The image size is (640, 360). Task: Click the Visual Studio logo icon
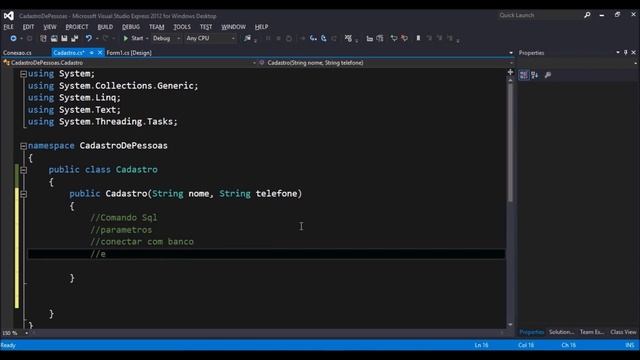coord(9,16)
